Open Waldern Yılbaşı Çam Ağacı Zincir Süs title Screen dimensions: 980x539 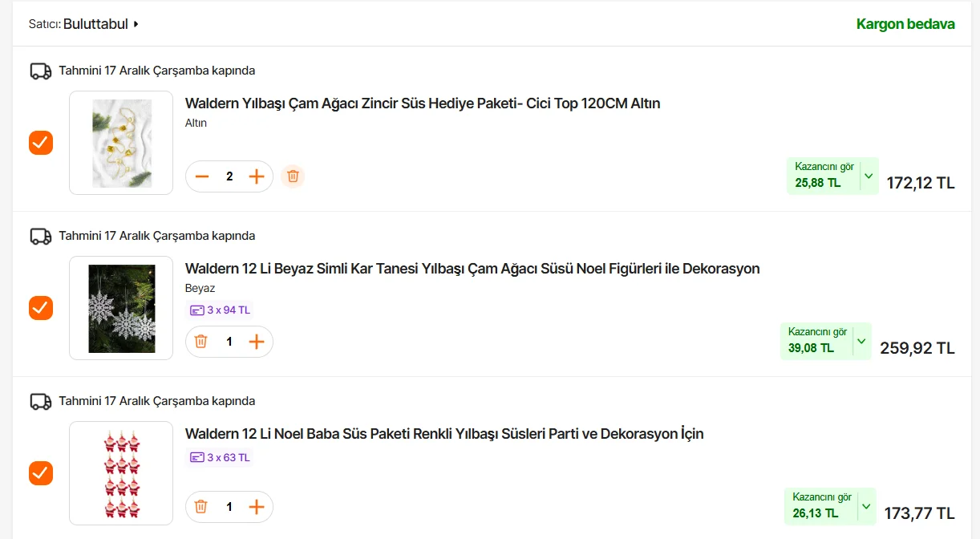pos(423,103)
